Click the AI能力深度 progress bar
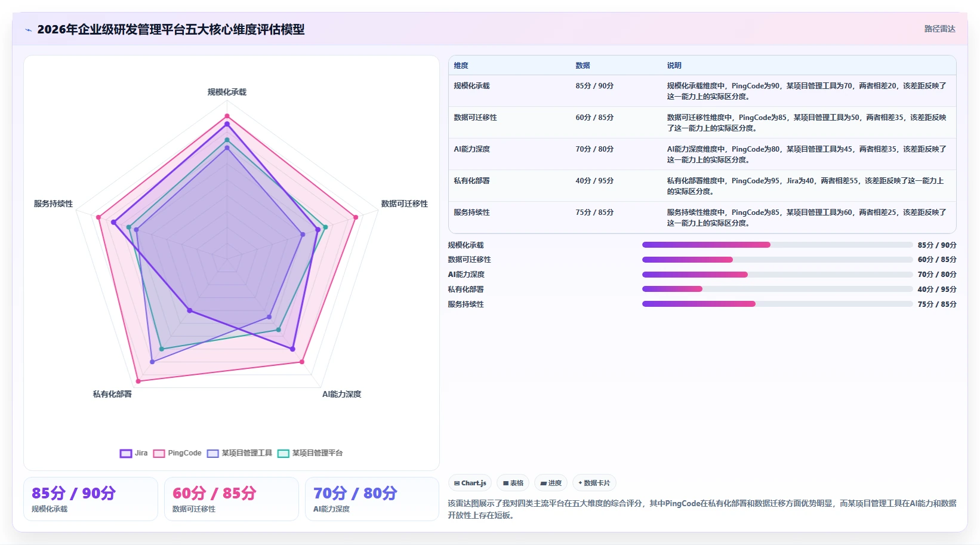This screenshot has width=980, height=545. click(778, 275)
